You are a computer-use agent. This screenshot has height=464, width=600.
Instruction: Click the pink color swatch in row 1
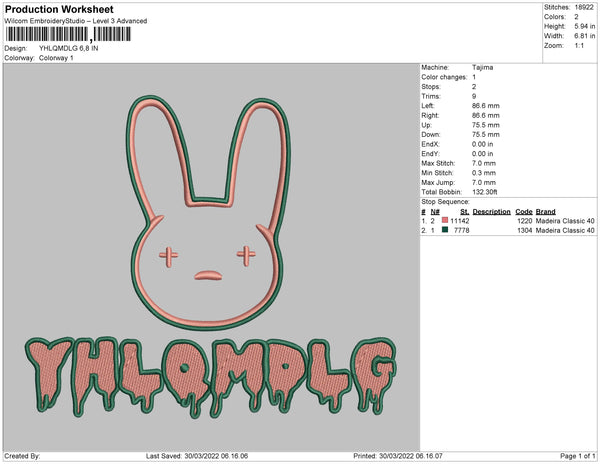(445, 220)
